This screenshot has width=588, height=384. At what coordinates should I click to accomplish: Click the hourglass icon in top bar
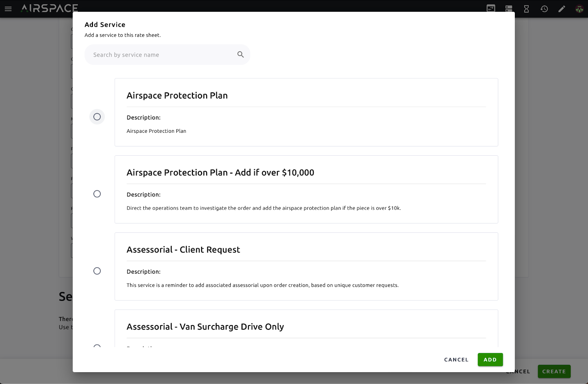pos(526,8)
